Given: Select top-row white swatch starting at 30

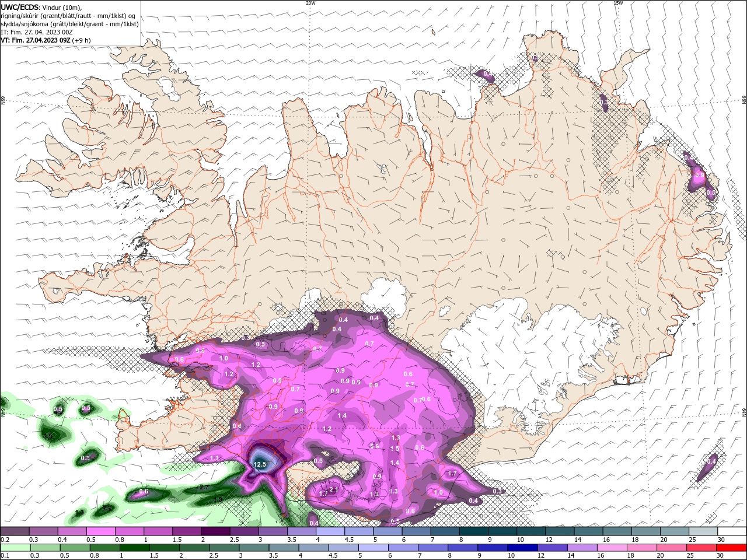Looking at the screenshot, I should (732, 531).
